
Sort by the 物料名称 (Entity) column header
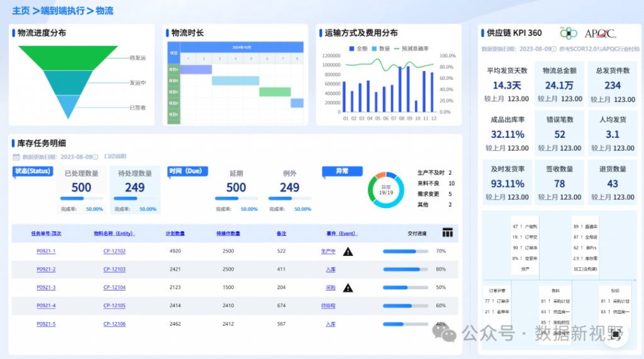tap(114, 233)
